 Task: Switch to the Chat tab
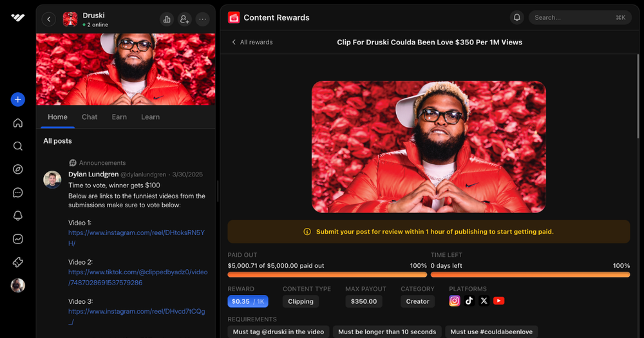coord(90,117)
